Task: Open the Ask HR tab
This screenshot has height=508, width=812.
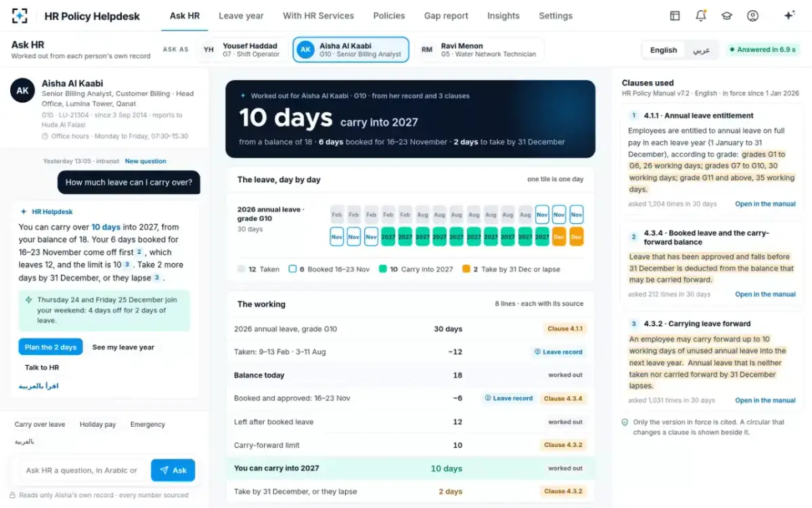Action: pos(185,16)
